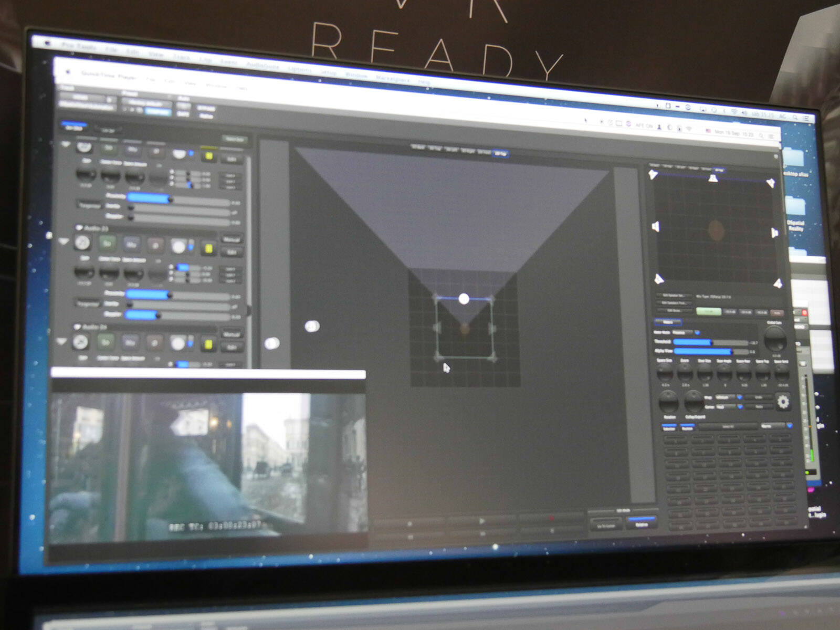Click the white round knob on the Audio 23 row

coord(178,246)
